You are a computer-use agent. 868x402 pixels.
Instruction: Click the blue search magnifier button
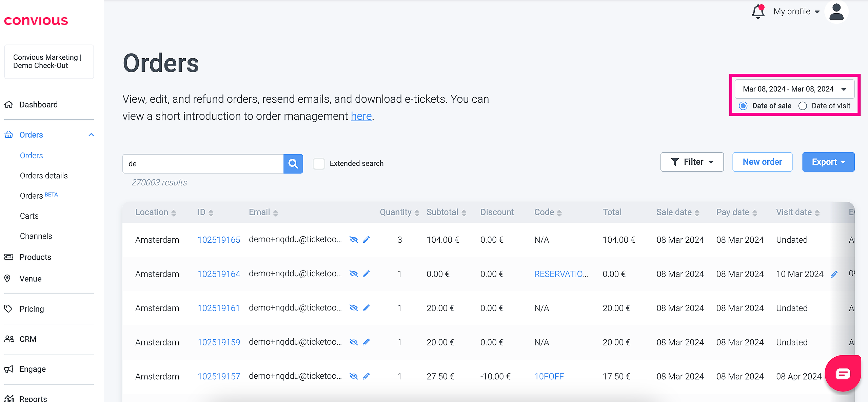(x=293, y=164)
